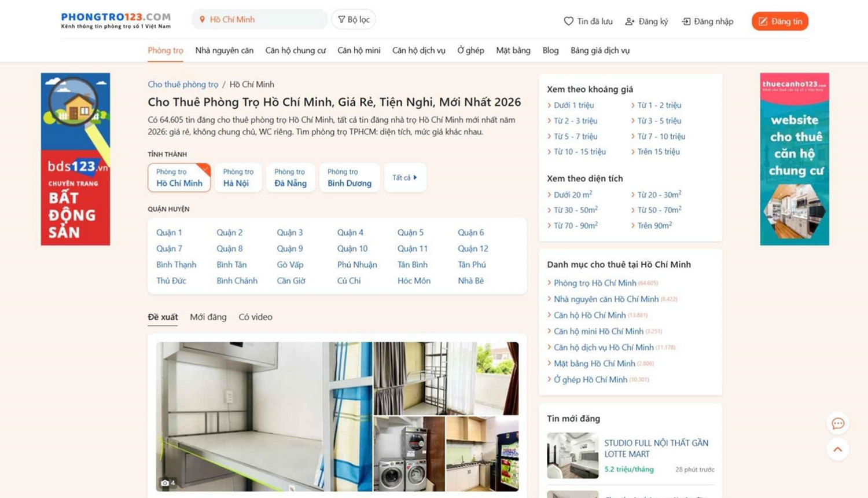Click the photo count camera icon on listing
This screenshot has height=498, width=868.
click(165, 483)
